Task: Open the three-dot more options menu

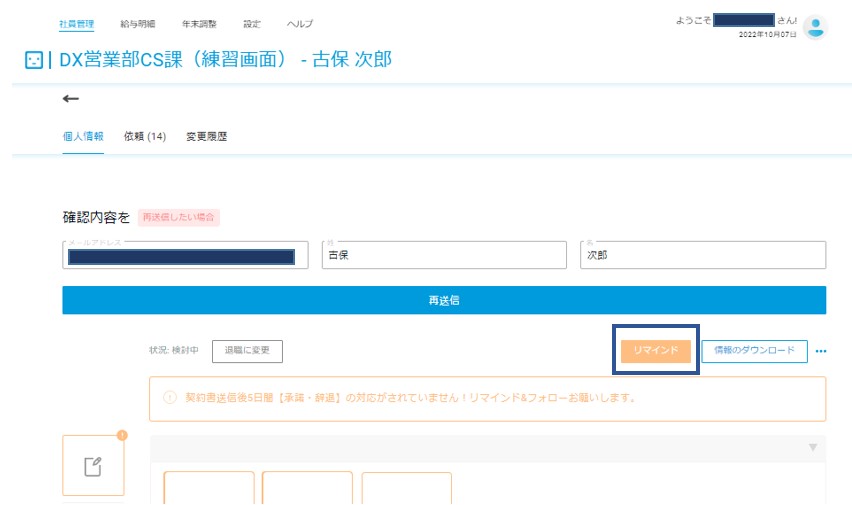Action: 820,351
